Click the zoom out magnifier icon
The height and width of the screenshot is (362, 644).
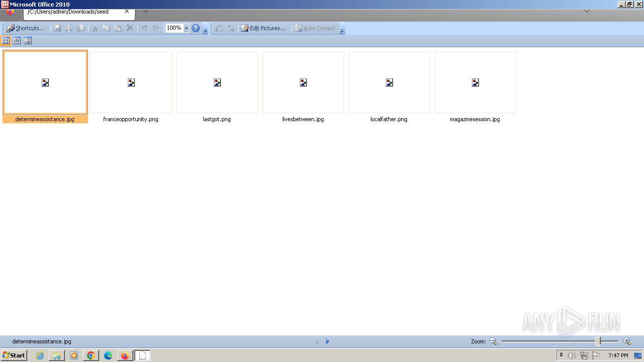(493, 341)
